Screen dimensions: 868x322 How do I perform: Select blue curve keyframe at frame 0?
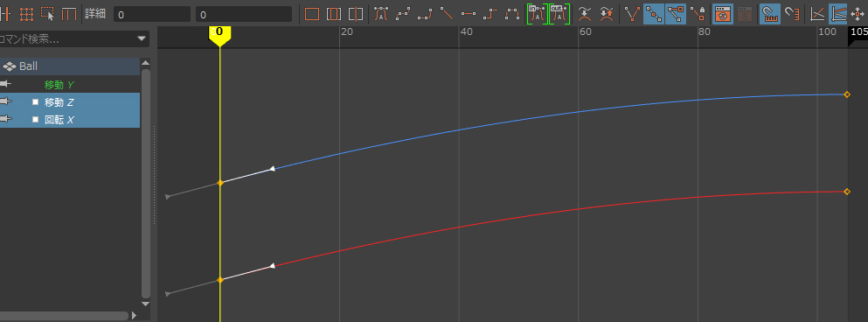[219, 182]
